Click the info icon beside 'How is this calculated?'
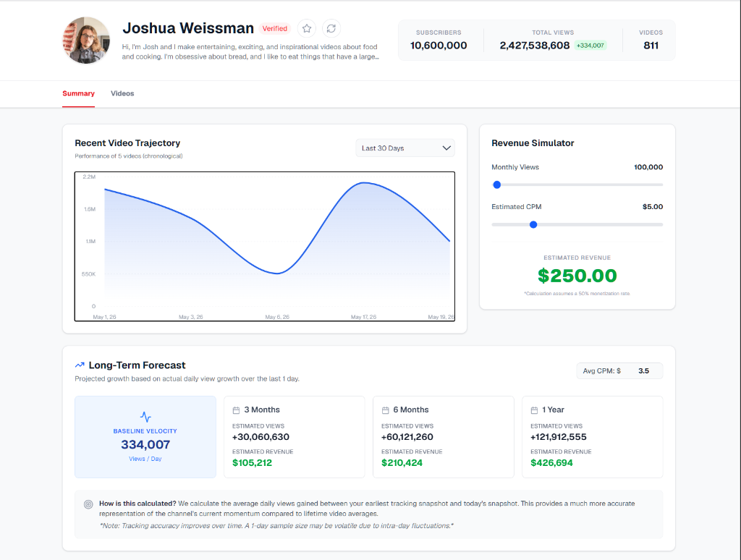The width and height of the screenshot is (741, 560). (88, 504)
